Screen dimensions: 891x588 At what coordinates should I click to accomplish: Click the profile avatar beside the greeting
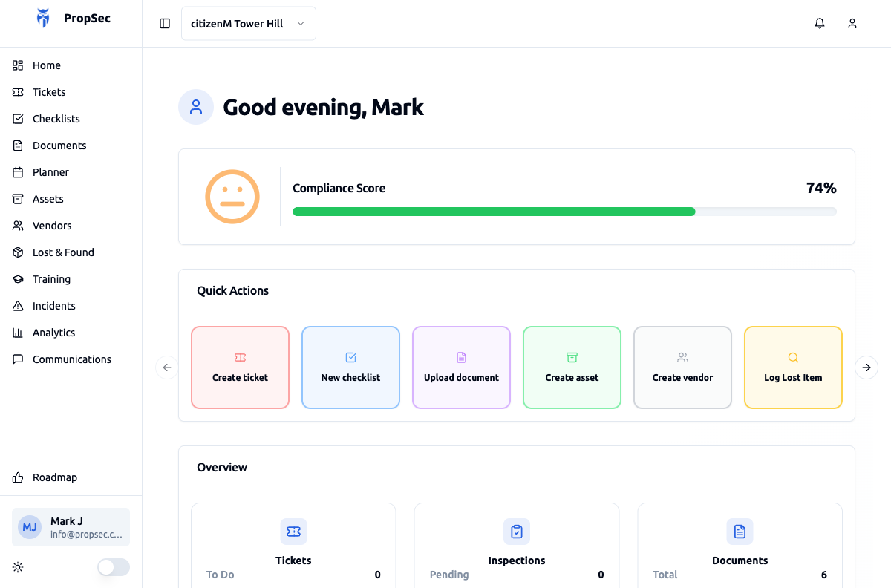coord(196,107)
